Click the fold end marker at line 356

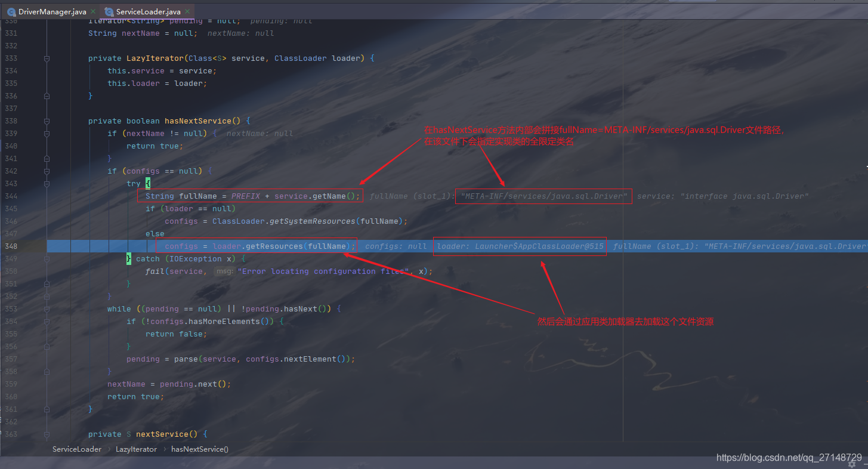tap(47, 347)
